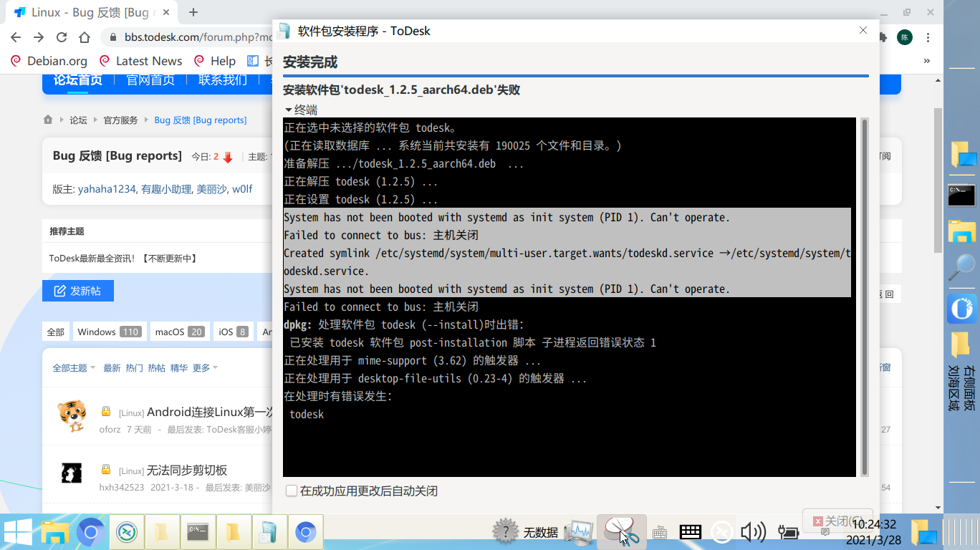The image size is (980, 550).
Task: Open the tiger avatar of user oforz
Action: 72,416
